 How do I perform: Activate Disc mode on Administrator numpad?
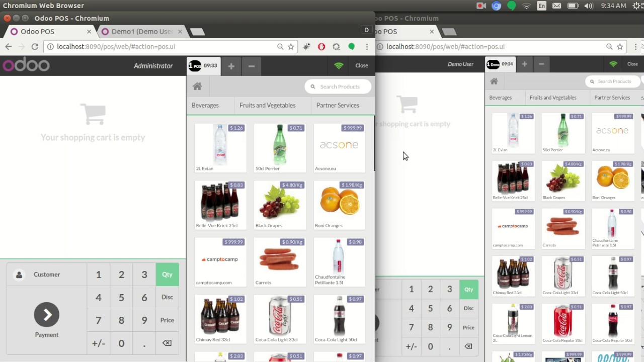[x=167, y=297]
